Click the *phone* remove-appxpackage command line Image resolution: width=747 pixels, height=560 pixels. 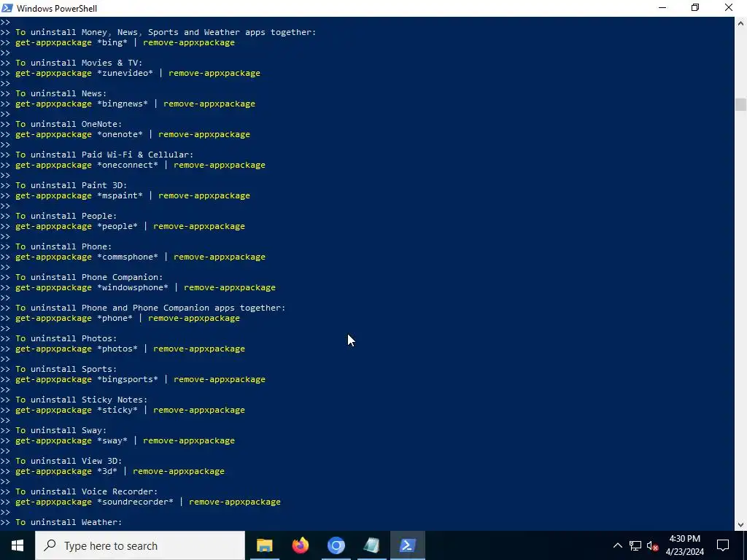click(x=128, y=318)
